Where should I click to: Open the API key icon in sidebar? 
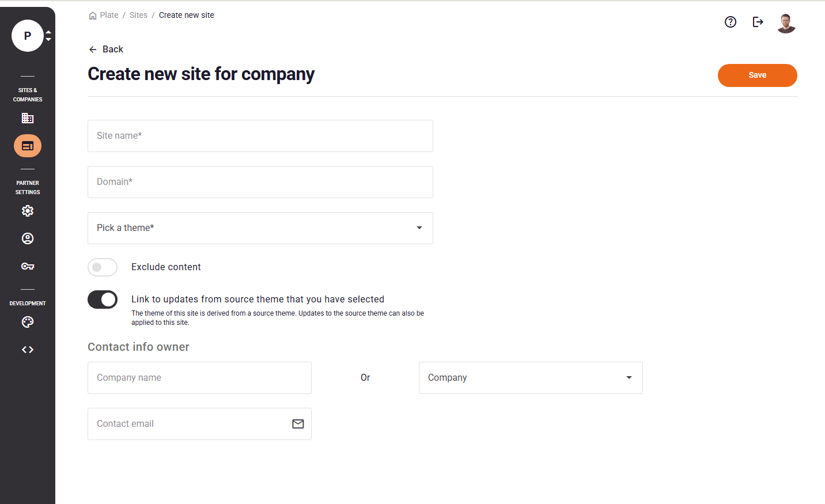pos(28,266)
